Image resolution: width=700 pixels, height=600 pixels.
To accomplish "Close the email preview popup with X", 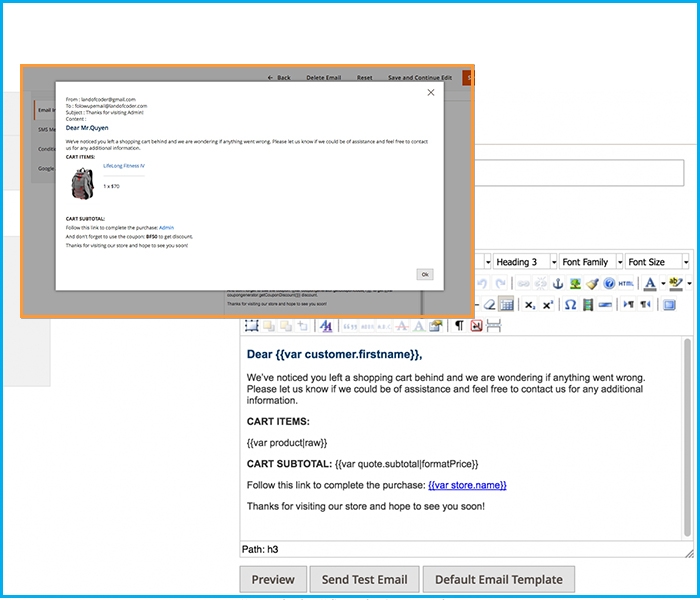I will coord(431,92).
